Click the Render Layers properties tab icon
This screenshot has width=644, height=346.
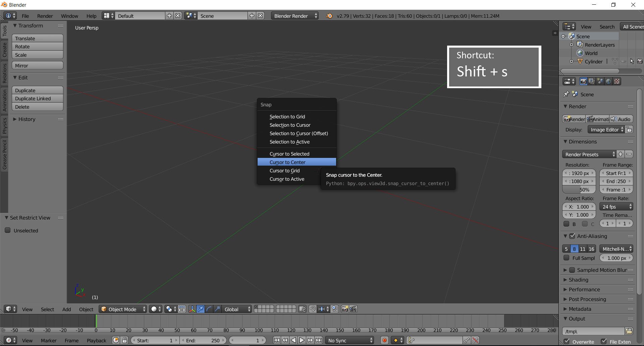[x=591, y=81]
